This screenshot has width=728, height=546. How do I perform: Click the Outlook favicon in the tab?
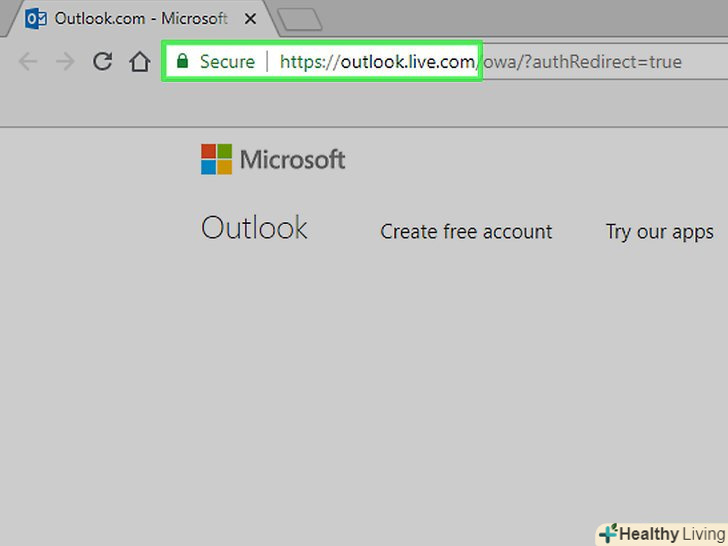click(x=36, y=19)
